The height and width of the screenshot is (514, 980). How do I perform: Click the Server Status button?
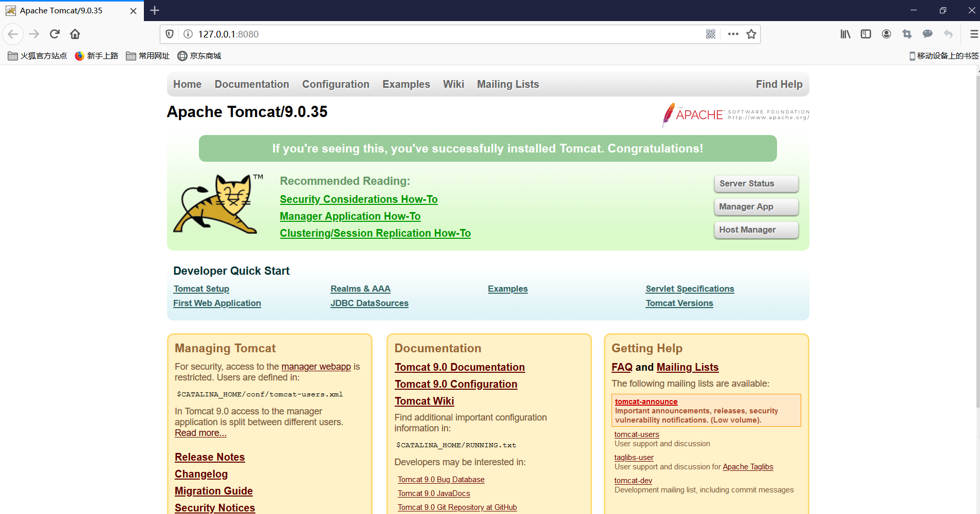(756, 183)
